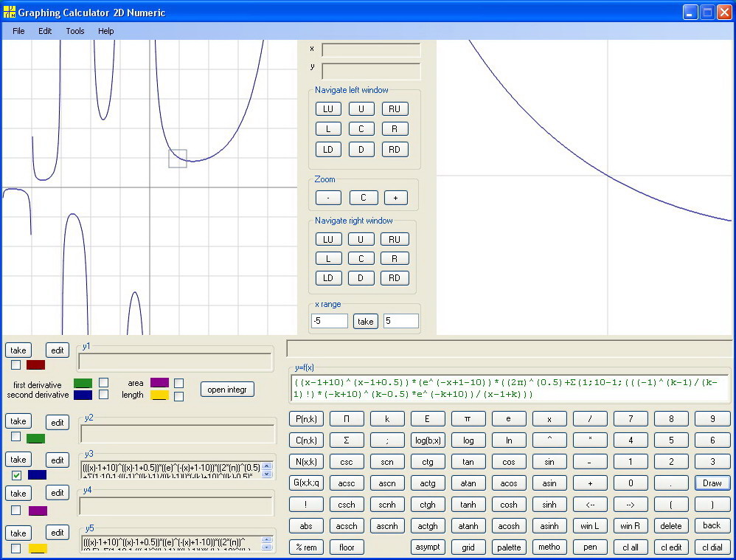Image resolution: width=736 pixels, height=560 pixels.
Task: Toggle the y2 graph checkbox
Action: point(16,437)
